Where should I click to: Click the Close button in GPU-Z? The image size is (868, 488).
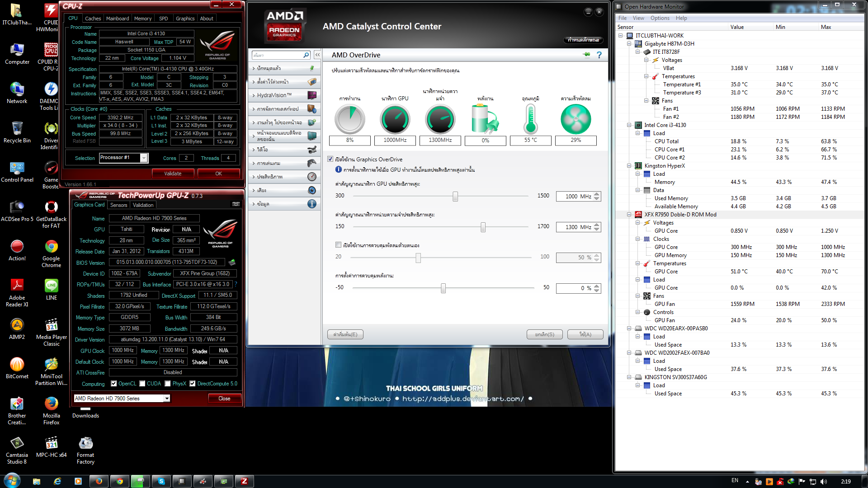click(224, 399)
